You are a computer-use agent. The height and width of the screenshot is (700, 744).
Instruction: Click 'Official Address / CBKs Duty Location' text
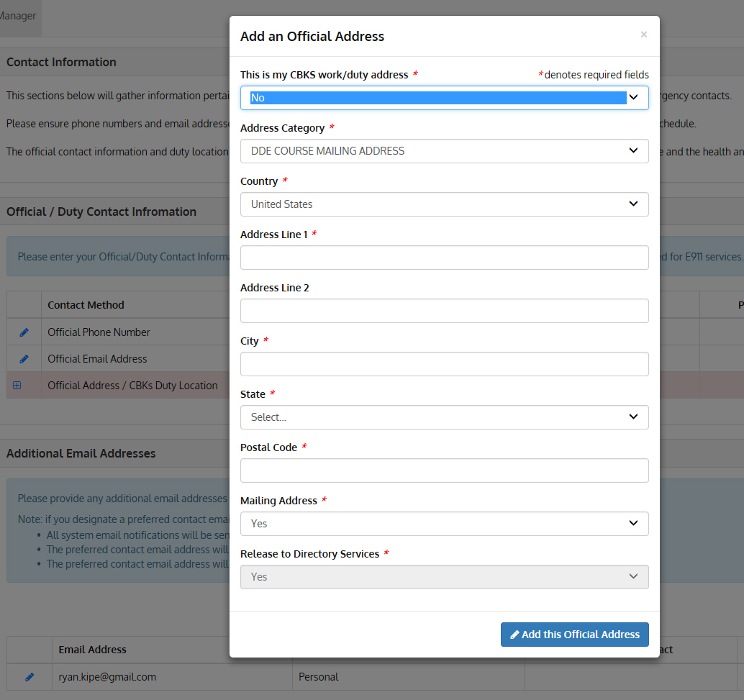[132, 386]
